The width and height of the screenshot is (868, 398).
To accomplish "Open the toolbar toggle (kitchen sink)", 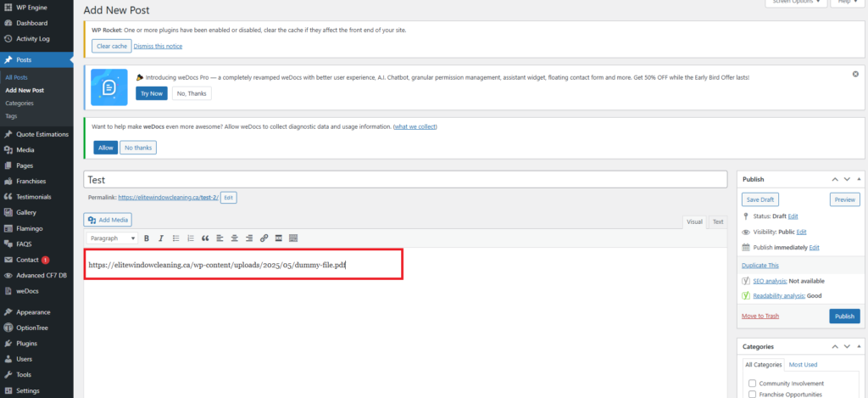I will [x=293, y=238].
